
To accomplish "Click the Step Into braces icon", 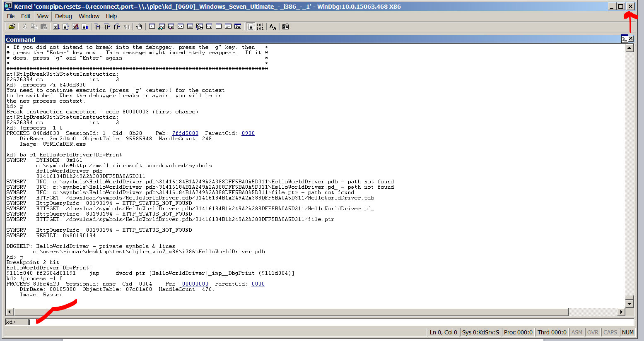I will tap(98, 26).
